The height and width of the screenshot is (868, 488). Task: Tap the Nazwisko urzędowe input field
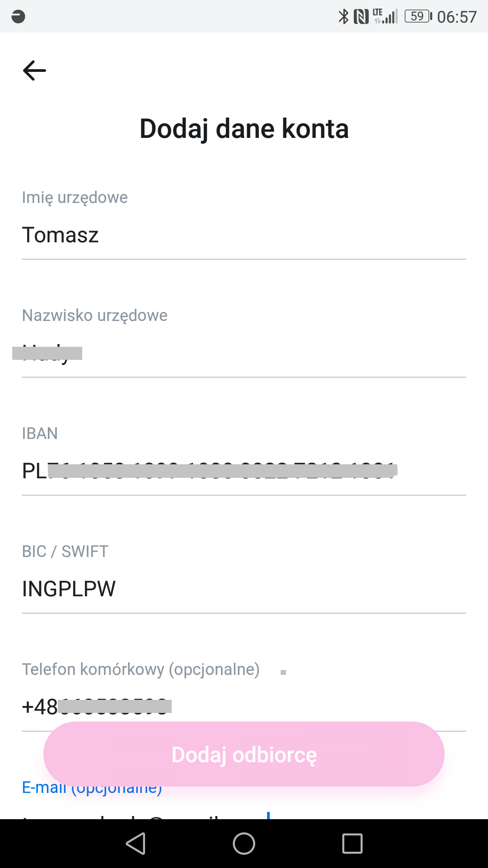click(181, 353)
